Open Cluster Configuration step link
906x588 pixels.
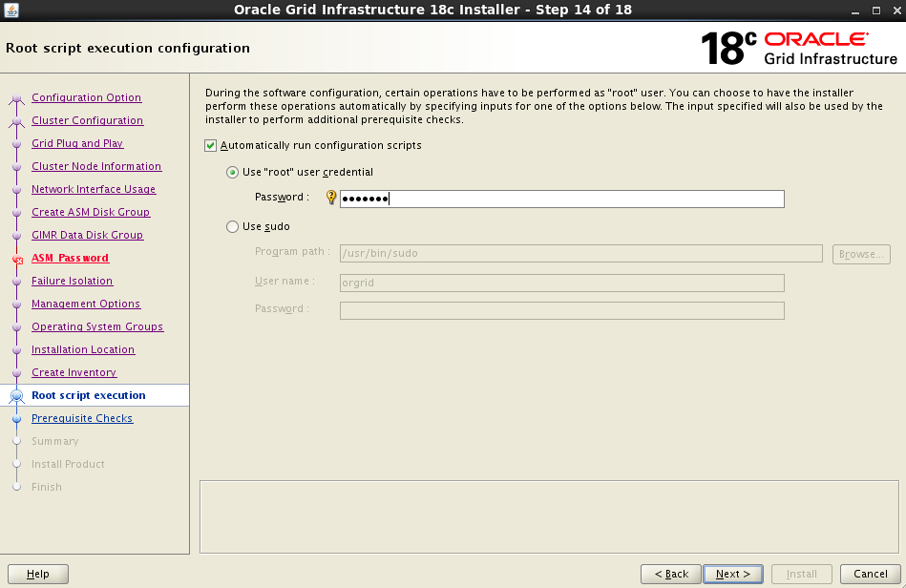click(x=87, y=120)
